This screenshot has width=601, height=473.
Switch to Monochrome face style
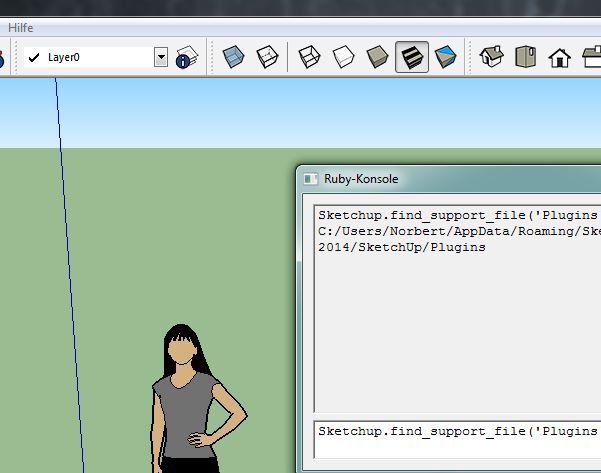click(445, 57)
